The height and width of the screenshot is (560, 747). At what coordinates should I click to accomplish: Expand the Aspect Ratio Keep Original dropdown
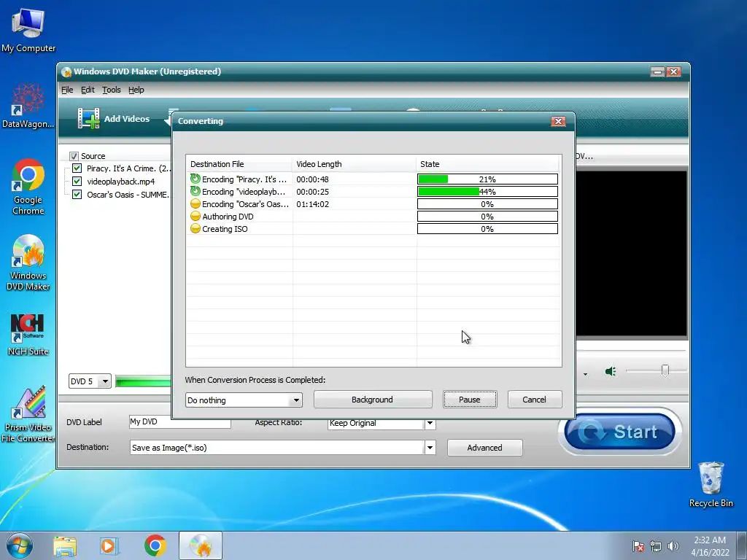click(x=430, y=423)
